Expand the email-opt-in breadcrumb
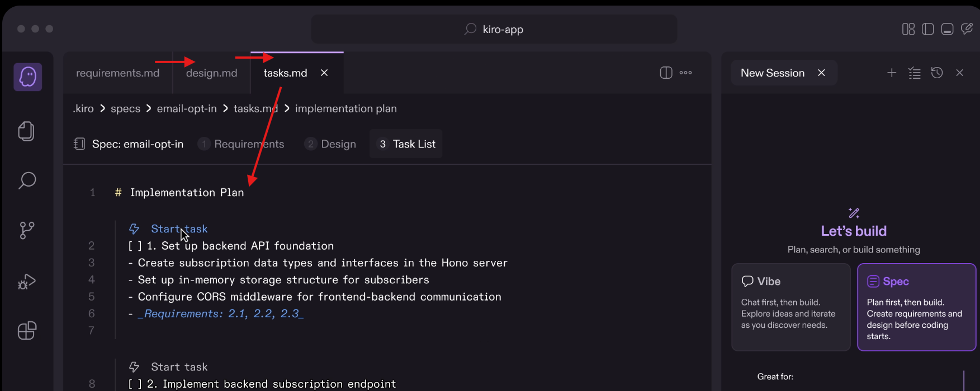This screenshot has width=980, height=391. tap(186, 108)
